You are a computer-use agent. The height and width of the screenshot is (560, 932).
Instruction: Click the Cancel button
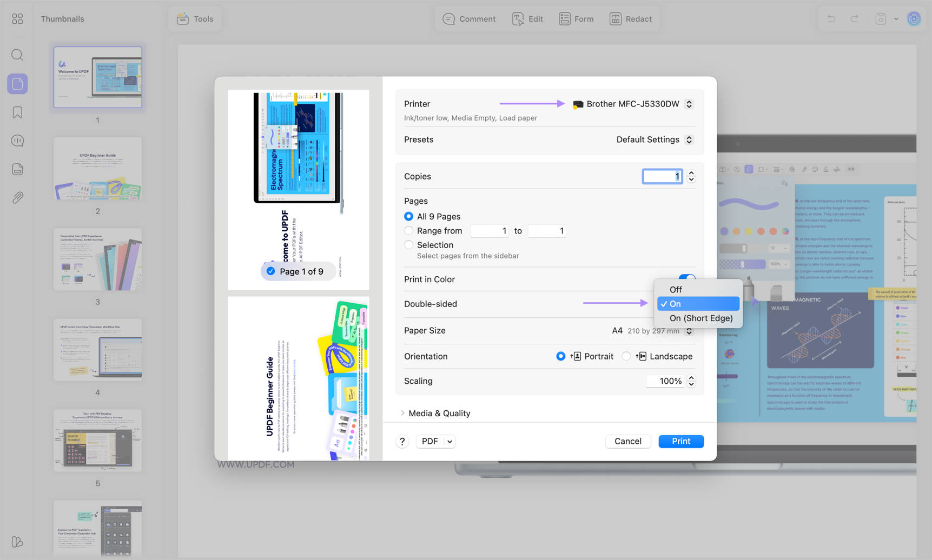click(x=627, y=441)
